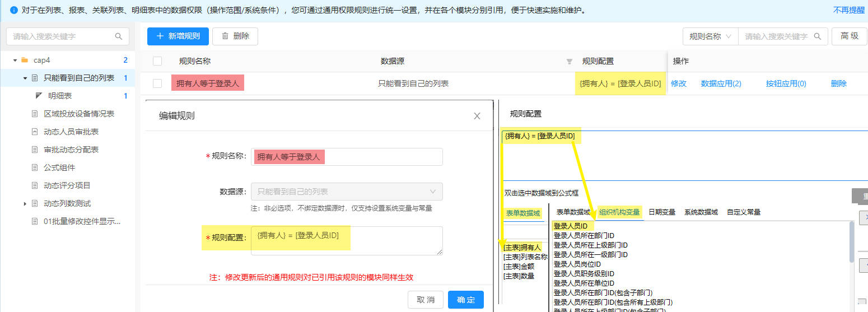Expand the 动态列数测试 tree node
The image size is (868, 312).
[25, 203]
